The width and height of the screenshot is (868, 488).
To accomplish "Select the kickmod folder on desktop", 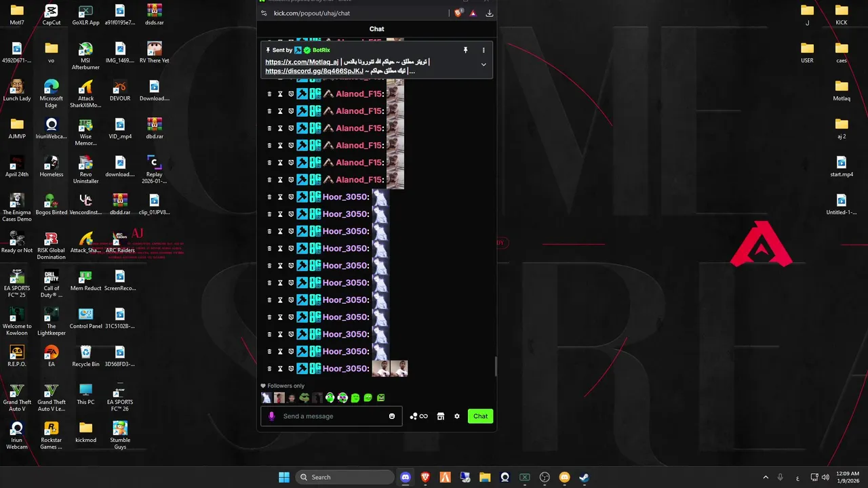I will (x=85, y=432).
